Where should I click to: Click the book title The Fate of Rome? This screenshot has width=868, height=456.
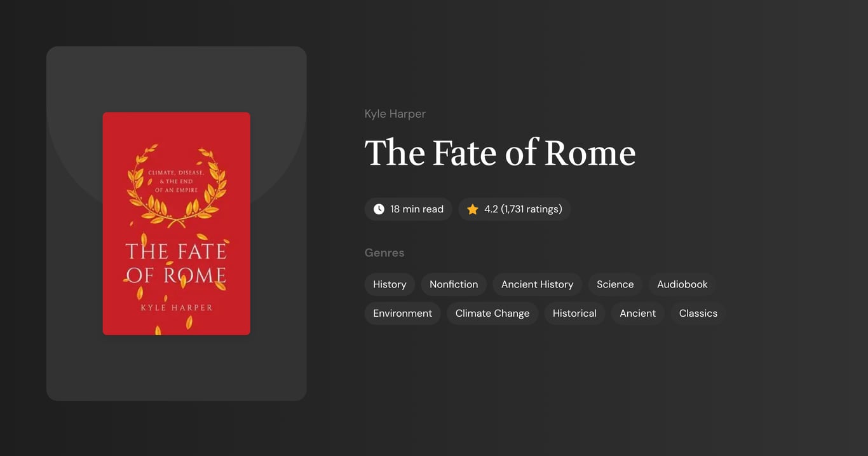coord(500,153)
